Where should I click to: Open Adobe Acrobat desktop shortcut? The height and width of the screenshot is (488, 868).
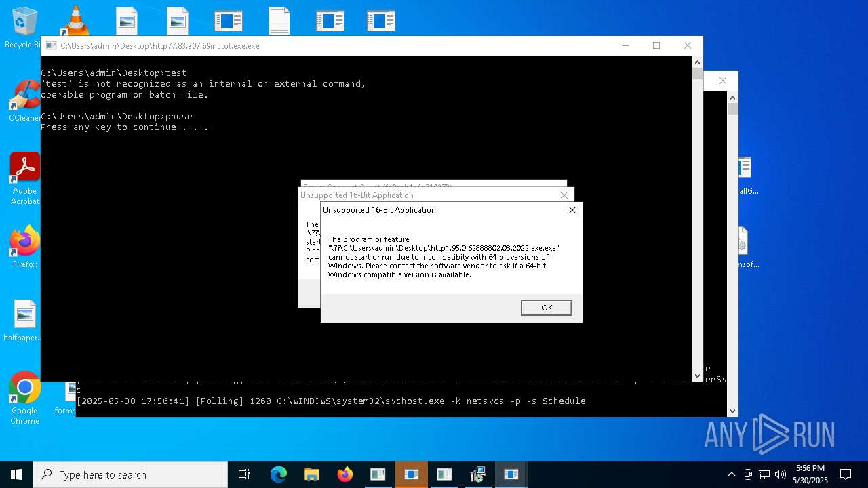click(x=24, y=178)
